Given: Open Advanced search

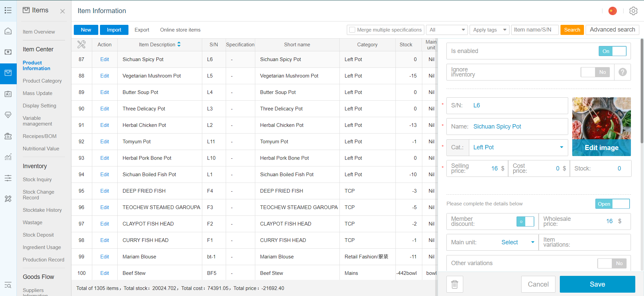Looking at the screenshot, I should [612, 30].
